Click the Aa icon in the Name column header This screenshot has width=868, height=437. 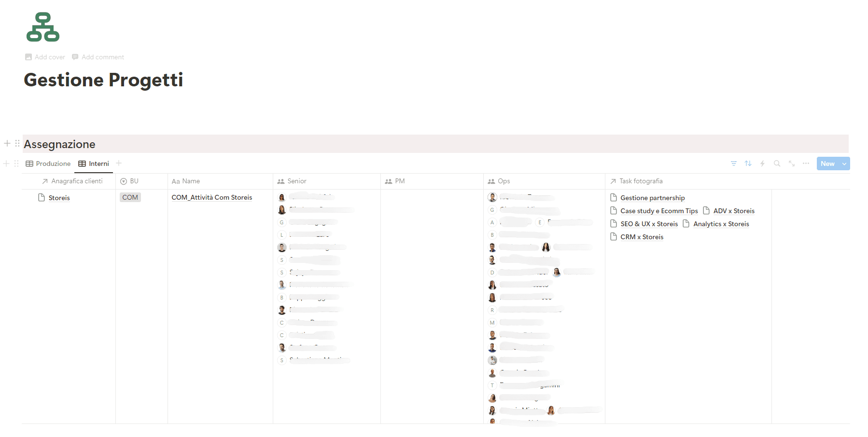175,181
